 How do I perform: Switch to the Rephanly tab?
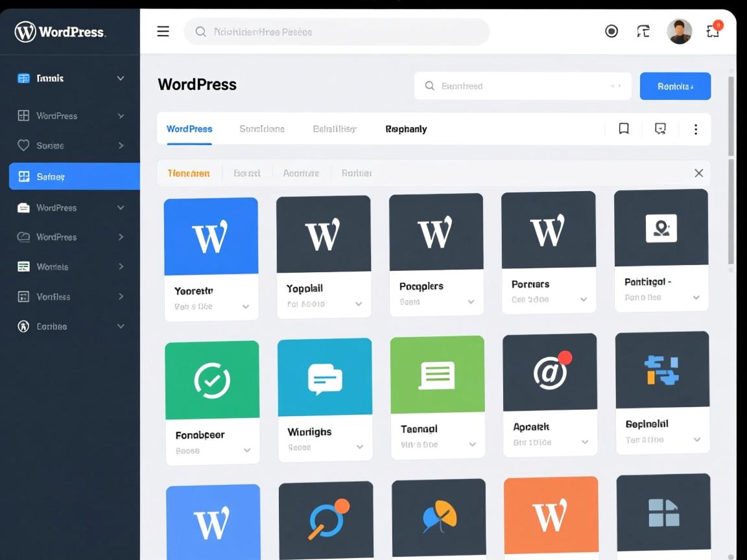(x=406, y=128)
